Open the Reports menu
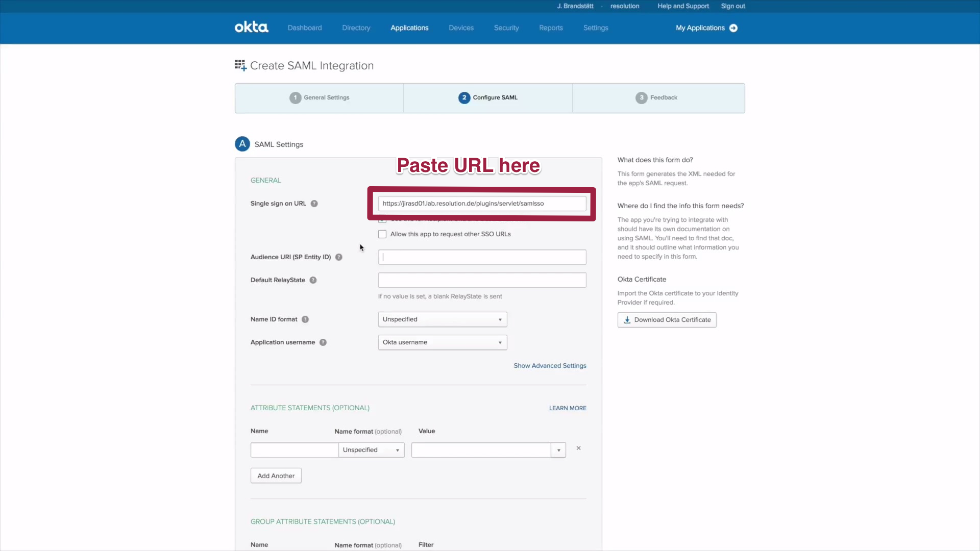The image size is (980, 551). (551, 28)
